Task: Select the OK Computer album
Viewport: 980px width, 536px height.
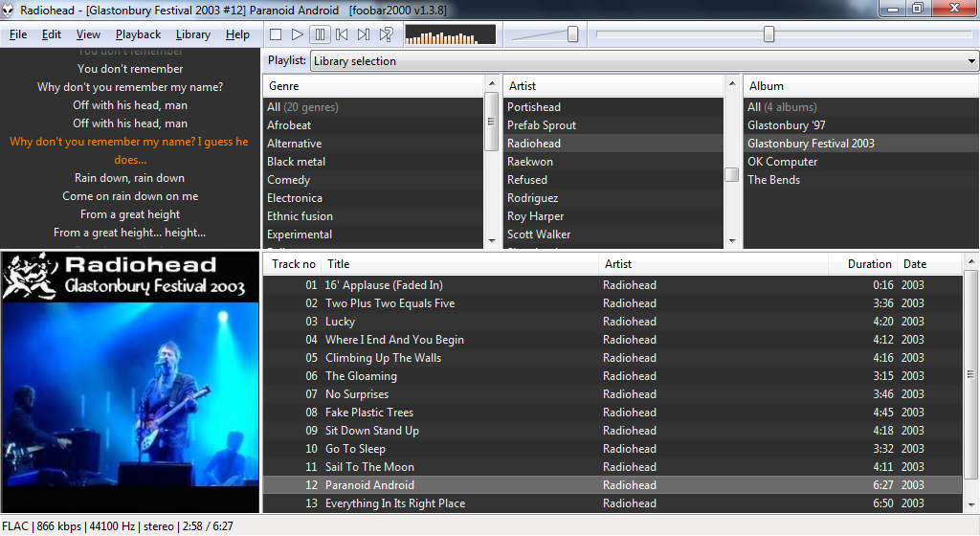Action: point(861,162)
